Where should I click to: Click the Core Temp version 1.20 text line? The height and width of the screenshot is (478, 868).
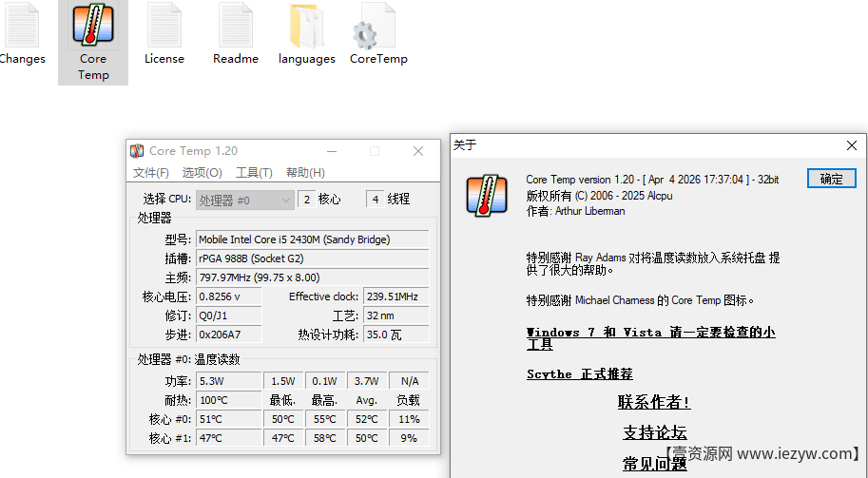(652, 180)
